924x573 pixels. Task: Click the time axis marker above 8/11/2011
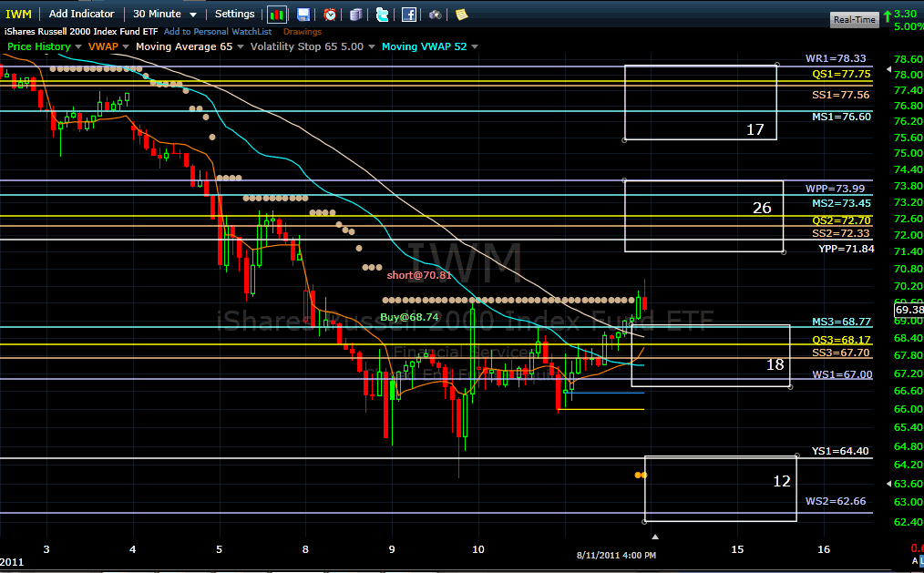coord(654,537)
